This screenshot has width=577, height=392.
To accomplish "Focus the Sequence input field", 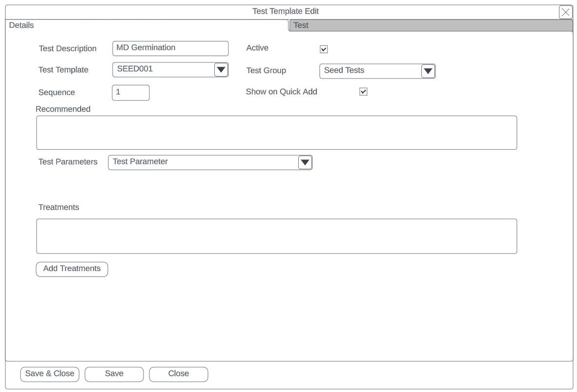I will click(131, 93).
